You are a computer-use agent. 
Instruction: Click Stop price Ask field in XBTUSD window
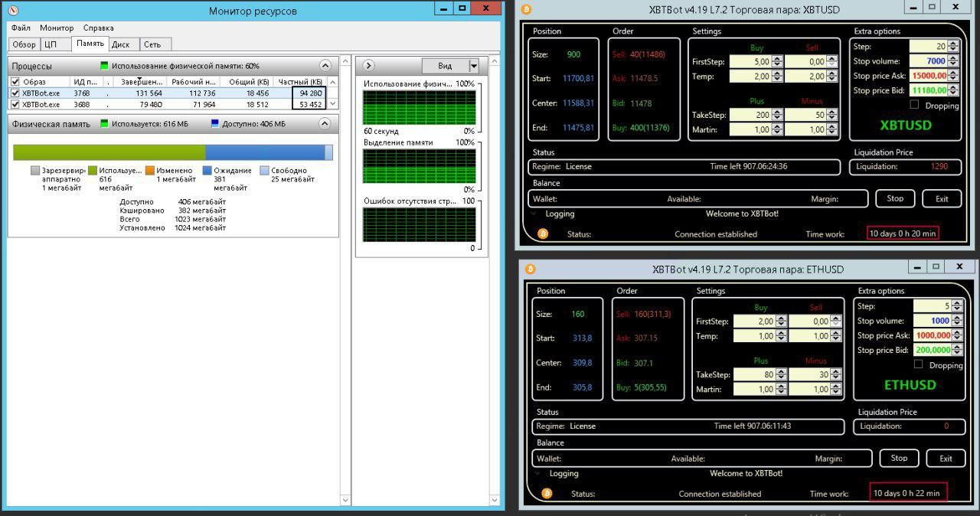coord(928,76)
